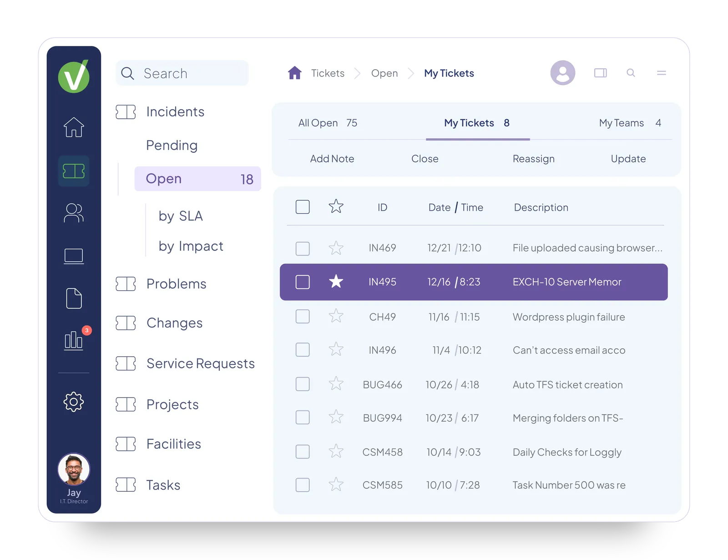Check the box for ticket IN495
The width and height of the screenshot is (728, 560).
(303, 282)
